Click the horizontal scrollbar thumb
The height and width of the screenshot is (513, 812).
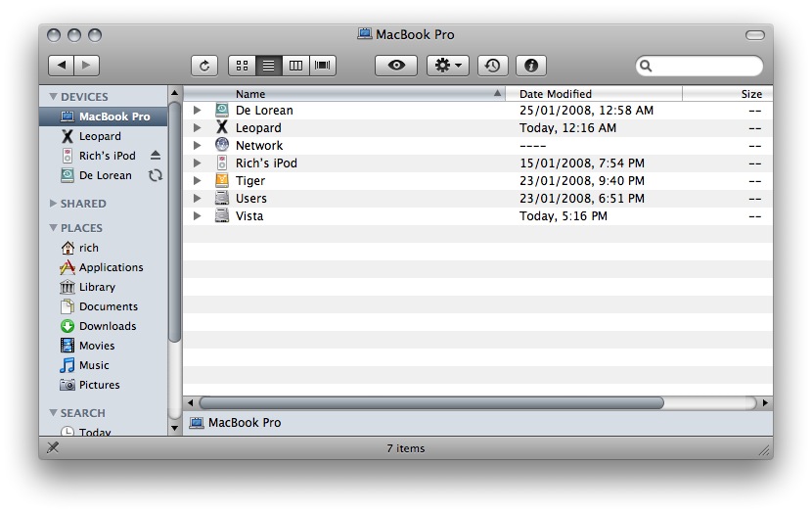tap(431, 402)
